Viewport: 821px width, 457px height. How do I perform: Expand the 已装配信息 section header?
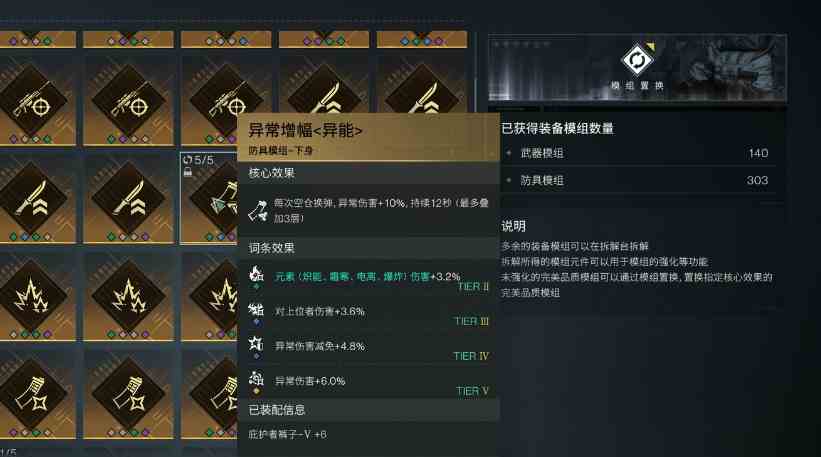click(x=368, y=410)
